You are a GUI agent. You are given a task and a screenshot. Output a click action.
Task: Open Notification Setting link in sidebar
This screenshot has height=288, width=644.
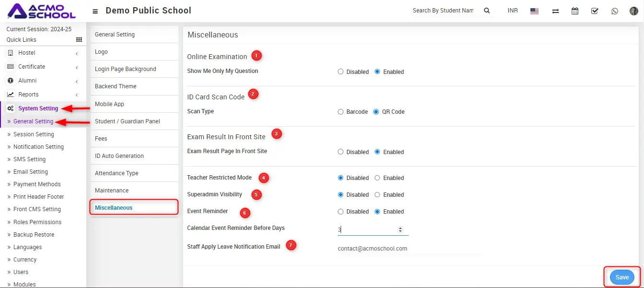pos(38,147)
